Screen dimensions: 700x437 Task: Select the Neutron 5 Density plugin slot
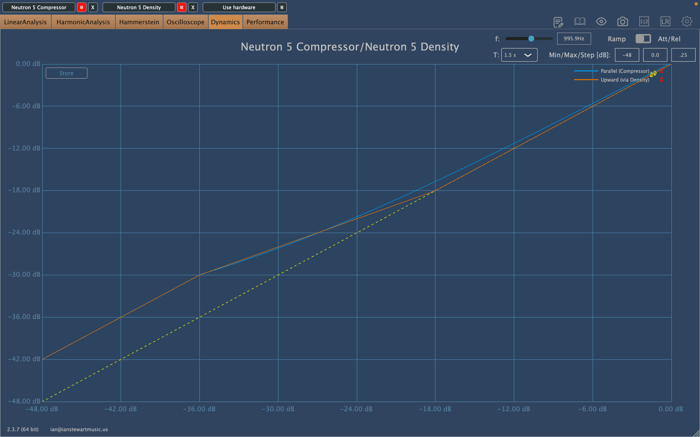pyautogui.click(x=139, y=7)
